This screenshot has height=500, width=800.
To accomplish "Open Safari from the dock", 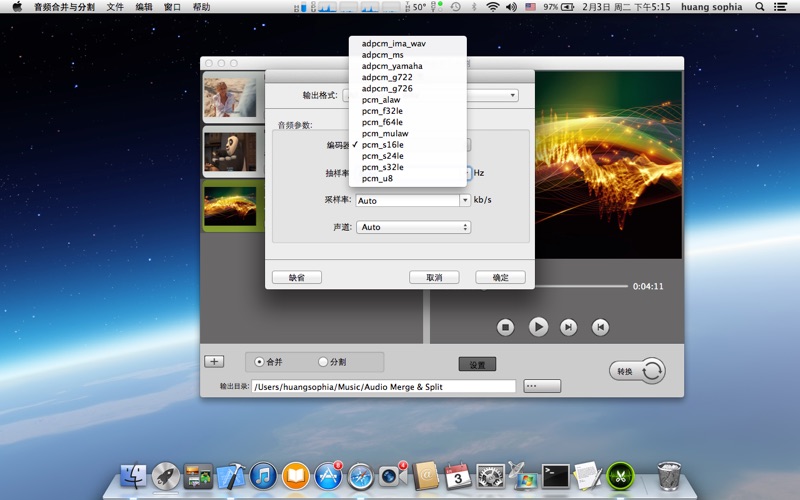I will 360,476.
